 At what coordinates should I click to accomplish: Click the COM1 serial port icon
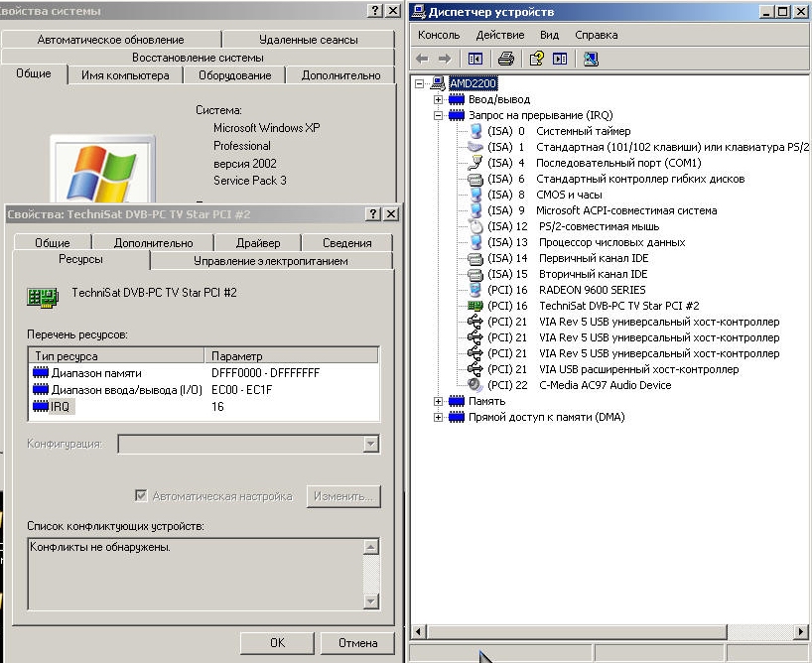pyautogui.click(x=474, y=163)
